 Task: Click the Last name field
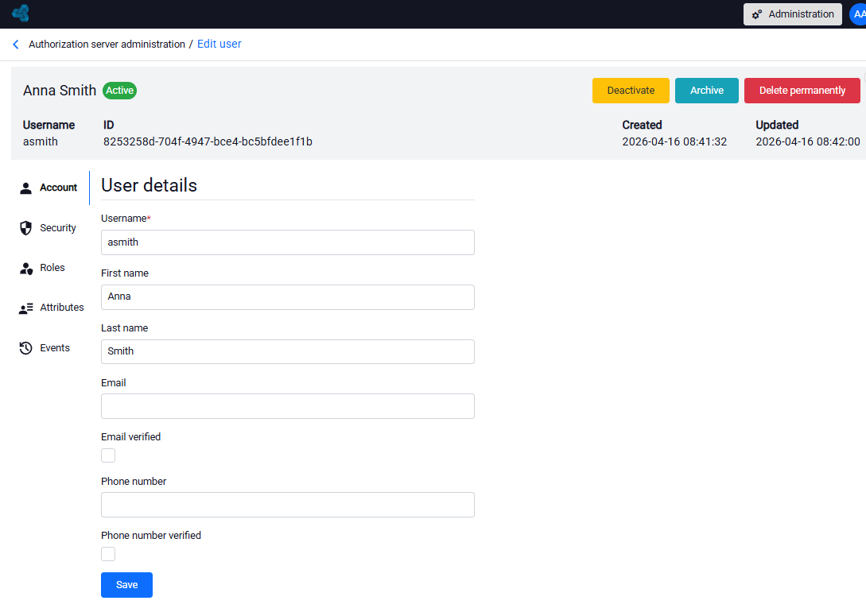[288, 351]
